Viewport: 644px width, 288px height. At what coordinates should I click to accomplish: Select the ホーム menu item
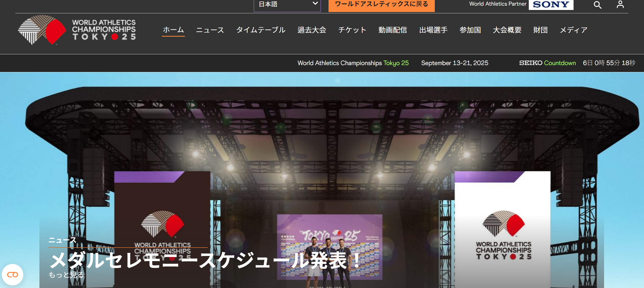tap(173, 30)
